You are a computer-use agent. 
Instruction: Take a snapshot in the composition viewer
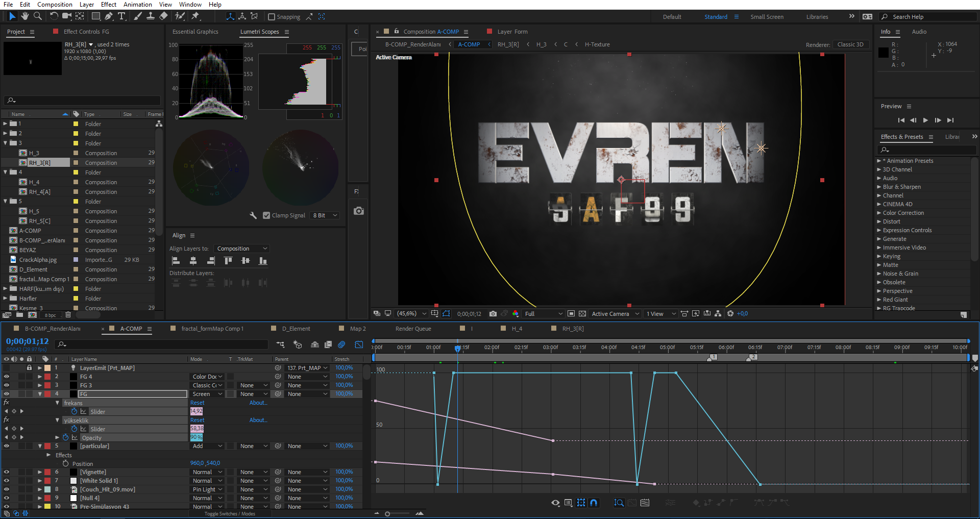(493, 314)
